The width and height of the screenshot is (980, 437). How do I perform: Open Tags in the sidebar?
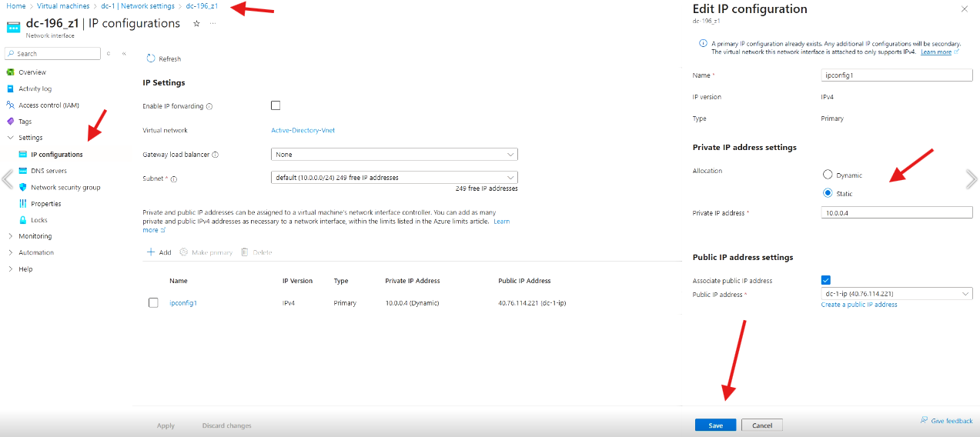click(25, 122)
